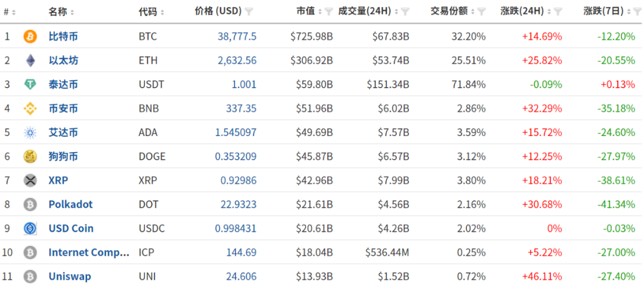Click volume value $151.34B
The height and width of the screenshot is (285, 644).
(388, 85)
